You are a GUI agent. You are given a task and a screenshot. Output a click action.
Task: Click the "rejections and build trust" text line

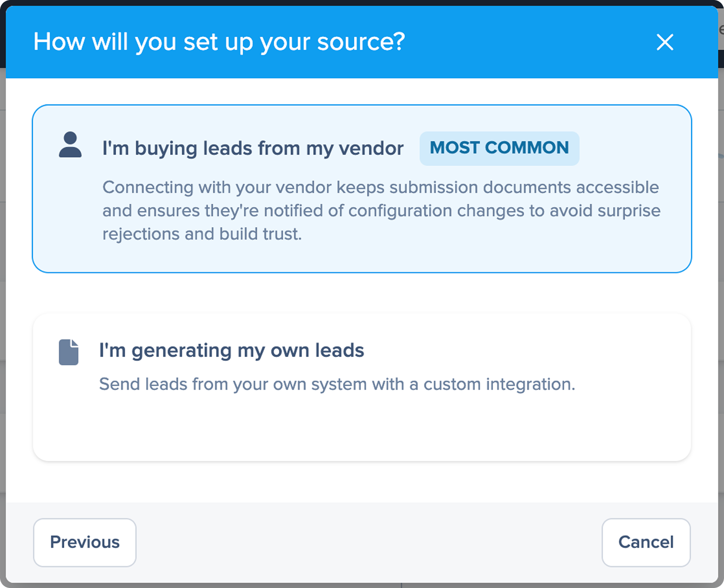click(x=202, y=234)
